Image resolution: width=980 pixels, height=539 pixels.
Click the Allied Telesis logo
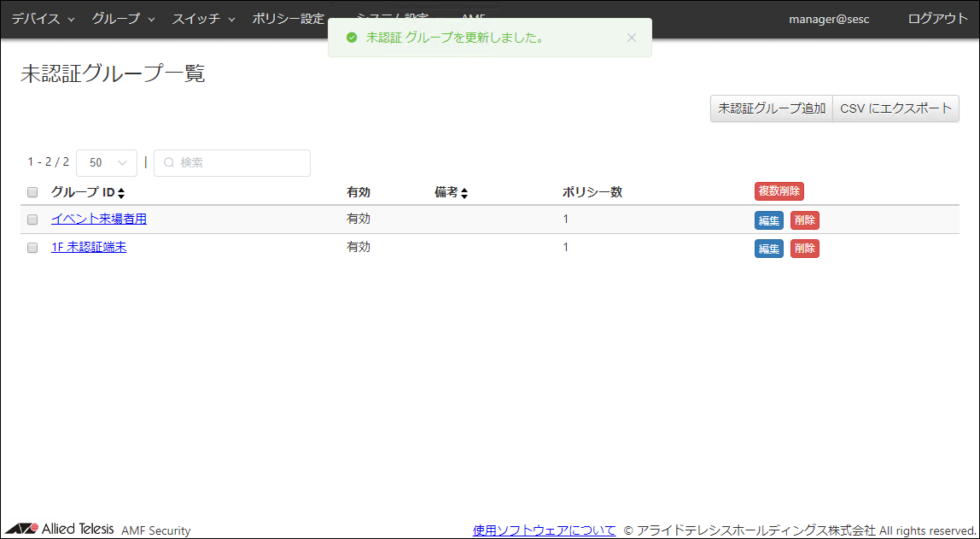[x=60, y=529]
